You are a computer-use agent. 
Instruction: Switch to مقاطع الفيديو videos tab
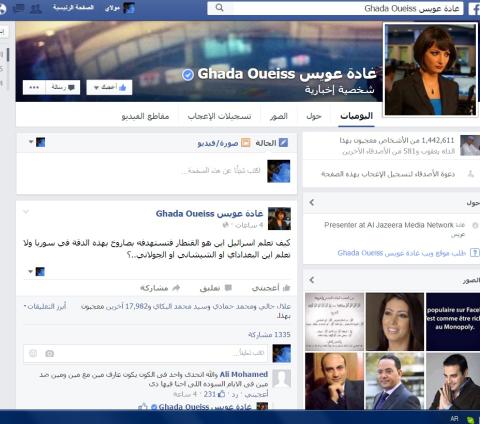coord(145,116)
